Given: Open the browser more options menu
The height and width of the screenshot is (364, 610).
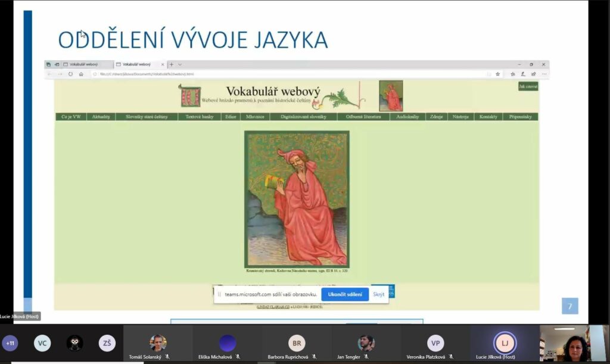Looking at the screenshot, I should tap(544, 74).
